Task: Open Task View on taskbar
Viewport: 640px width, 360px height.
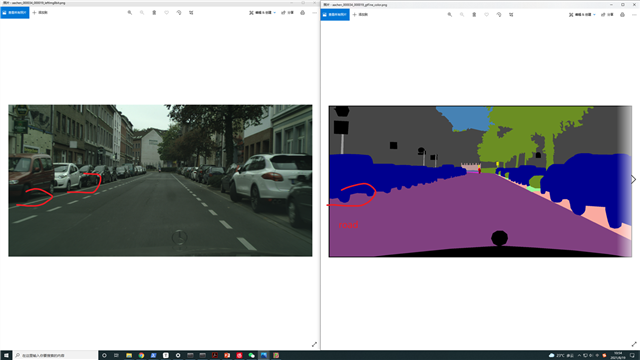Action: click(x=116, y=355)
